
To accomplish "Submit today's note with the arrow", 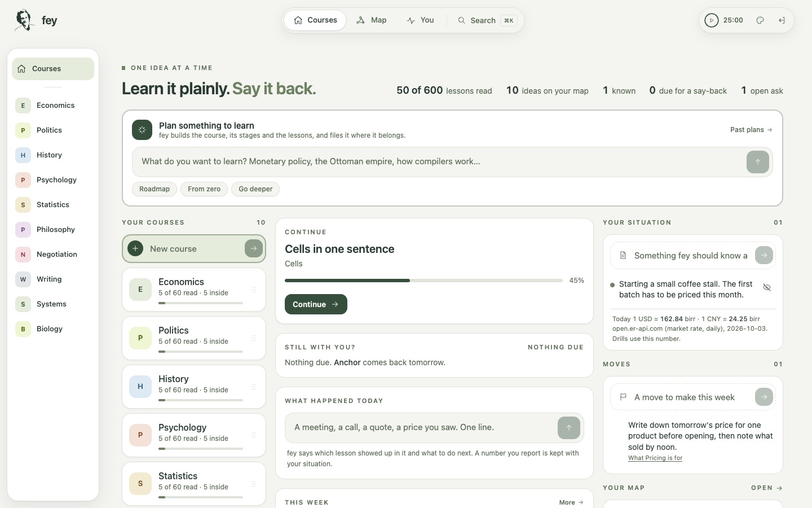I will point(569,428).
